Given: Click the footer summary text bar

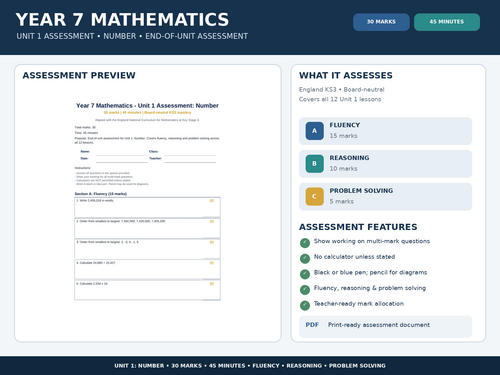Looking at the screenshot, I should coord(250,366).
